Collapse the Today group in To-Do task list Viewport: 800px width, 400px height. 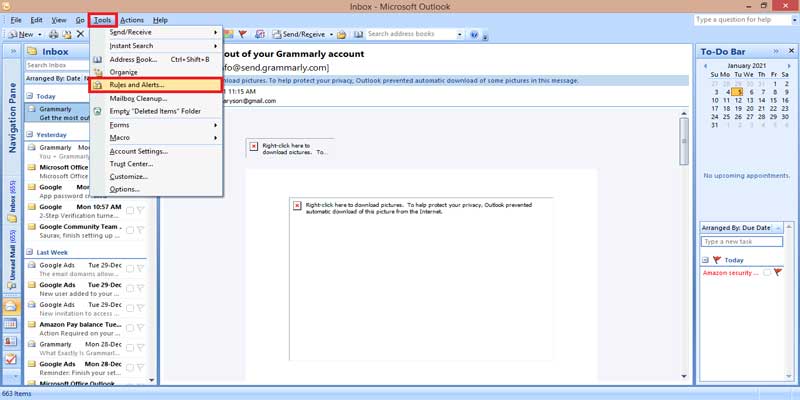(x=706, y=260)
